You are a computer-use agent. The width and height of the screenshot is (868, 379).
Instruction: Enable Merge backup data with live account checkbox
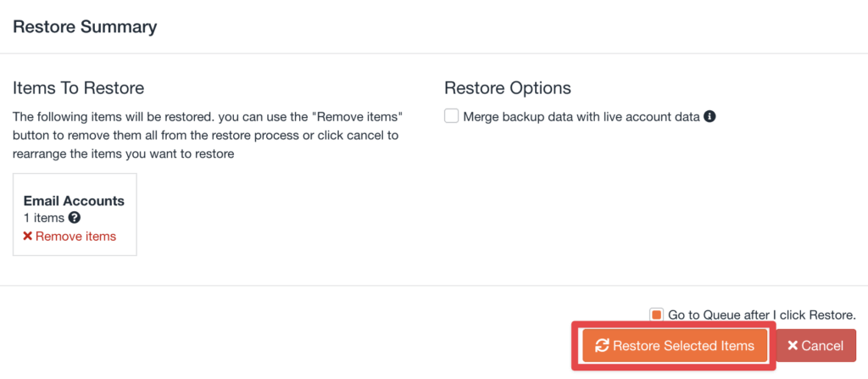pos(452,116)
